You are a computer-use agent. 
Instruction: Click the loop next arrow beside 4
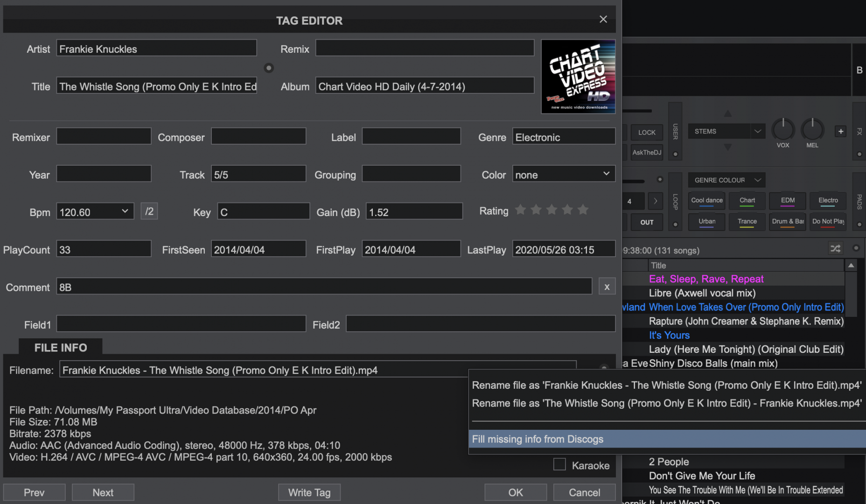pos(655,201)
